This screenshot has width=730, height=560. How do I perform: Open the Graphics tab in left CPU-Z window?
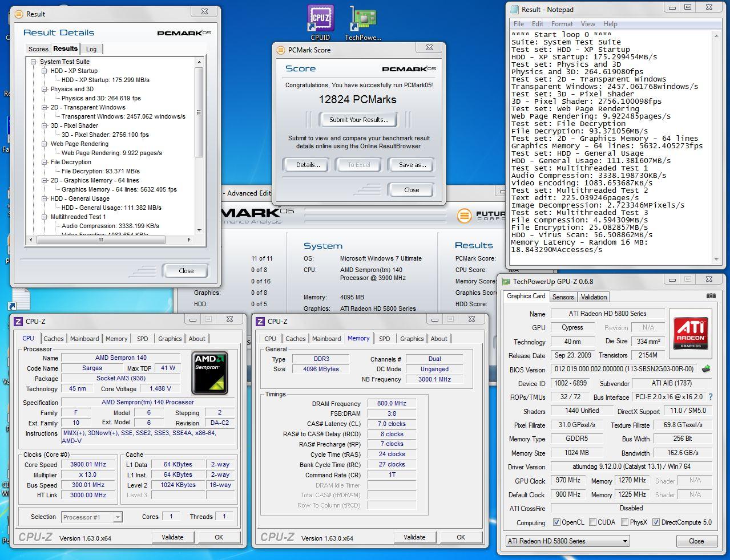coord(170,339)
